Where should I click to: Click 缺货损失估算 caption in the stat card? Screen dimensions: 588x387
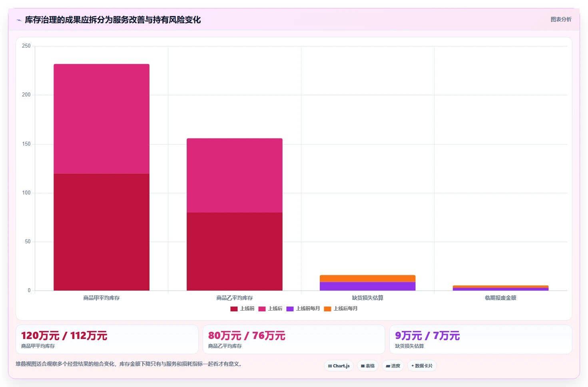click(x=409, y=346)
